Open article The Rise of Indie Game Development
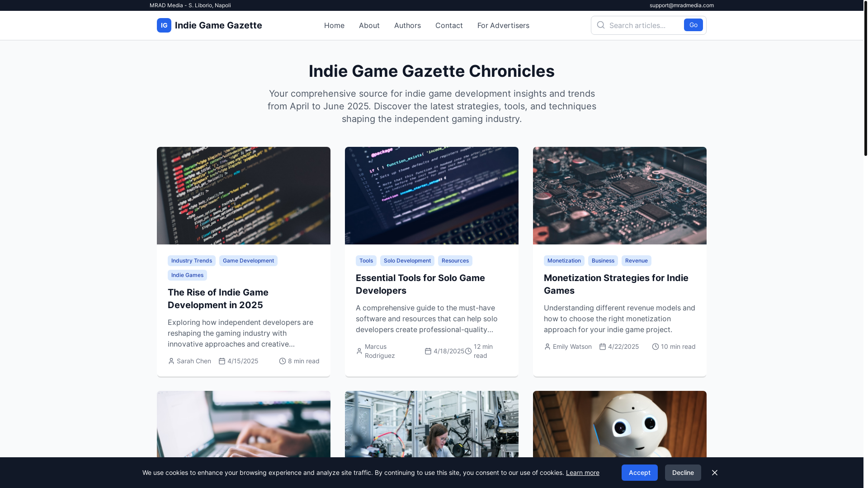This screenshot has width=868, height=488. 218,299
